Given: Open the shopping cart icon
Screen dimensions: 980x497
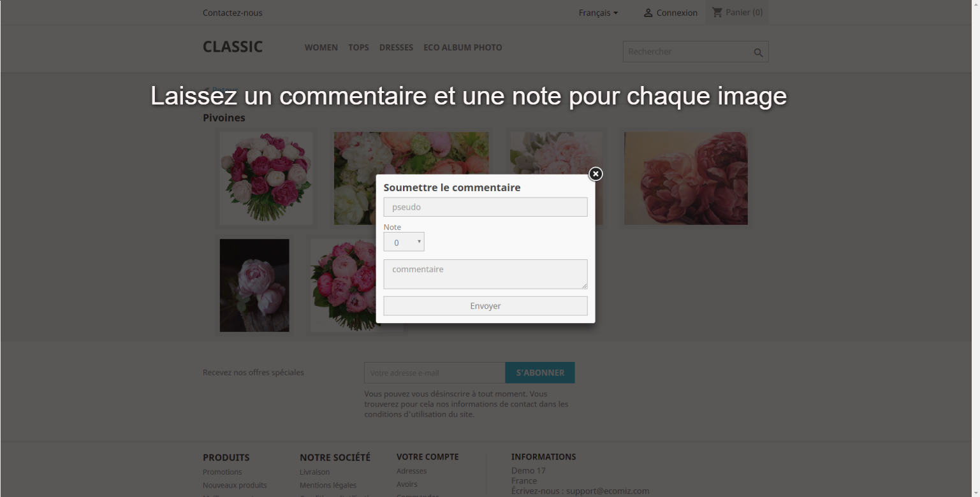Looking at the screenshot, I should [717, 12].
